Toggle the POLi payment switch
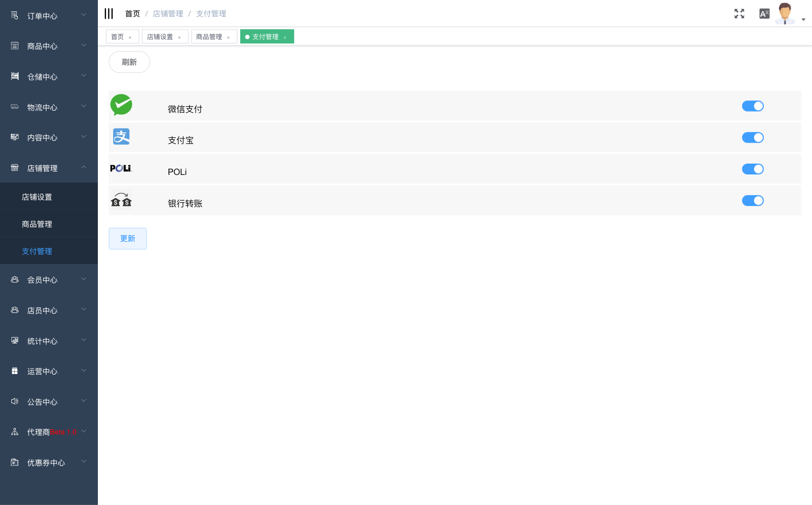812x505 pixels. (752, 169)
